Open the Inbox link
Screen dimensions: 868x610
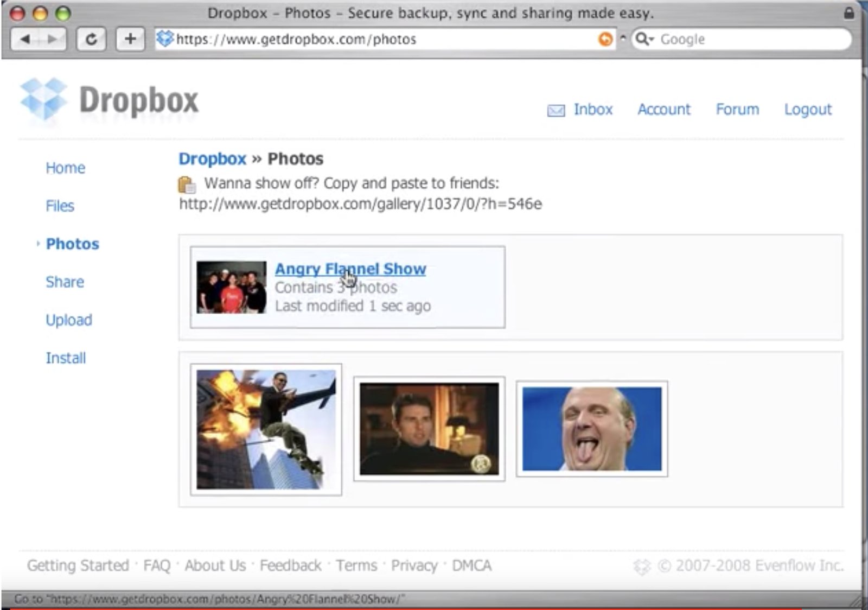593,110
